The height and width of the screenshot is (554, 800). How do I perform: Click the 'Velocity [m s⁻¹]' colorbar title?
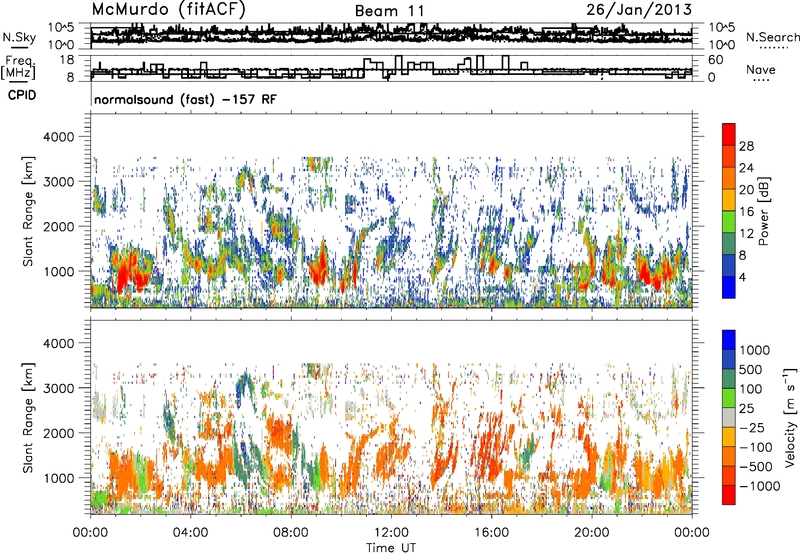click(x=790, y=417)
